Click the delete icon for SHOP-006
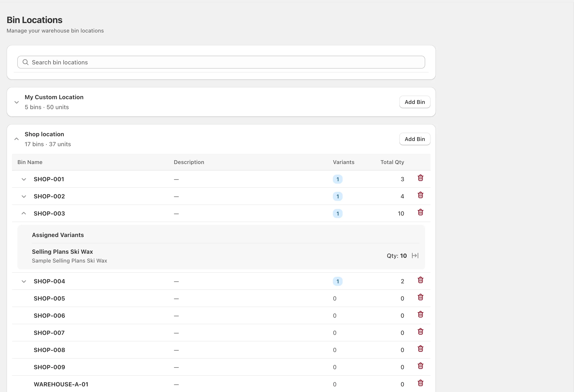The height and width of the screenshot is (392, 574). click(x=420, y=314)
